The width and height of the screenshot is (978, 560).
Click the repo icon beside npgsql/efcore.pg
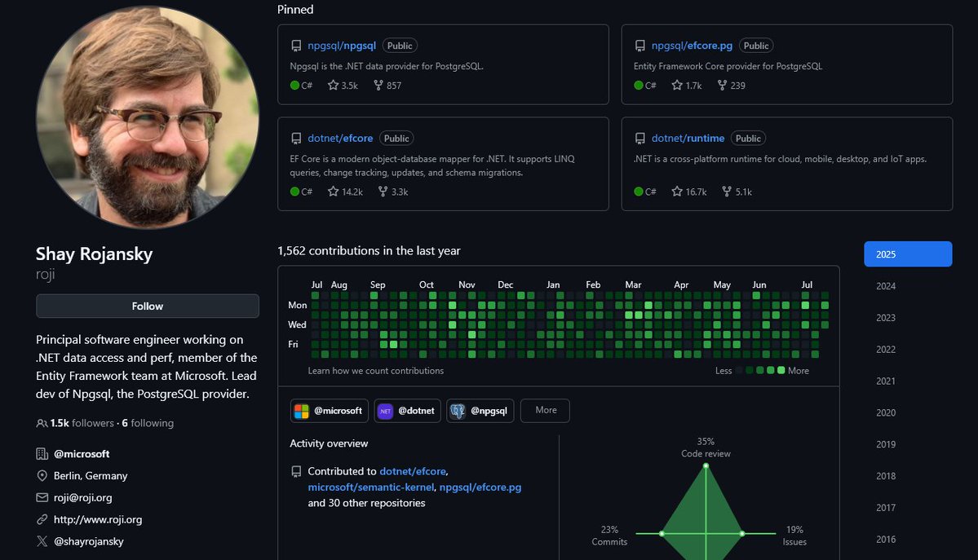coord(640,46)
